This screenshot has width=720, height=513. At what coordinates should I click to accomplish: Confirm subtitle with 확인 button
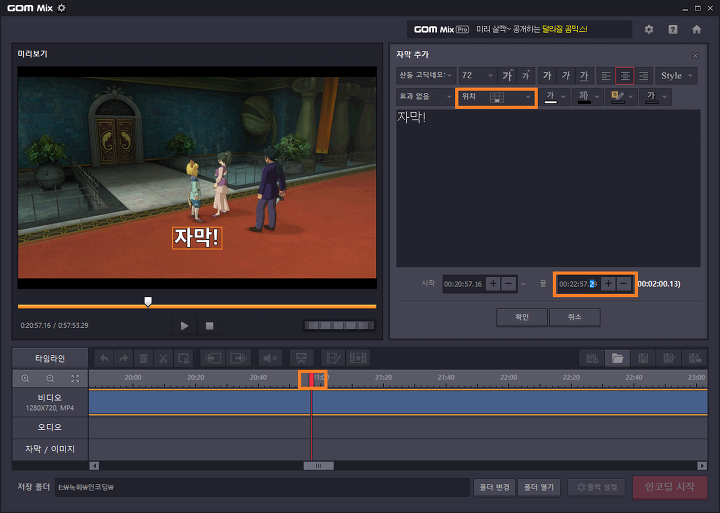[x=522, y=317]
